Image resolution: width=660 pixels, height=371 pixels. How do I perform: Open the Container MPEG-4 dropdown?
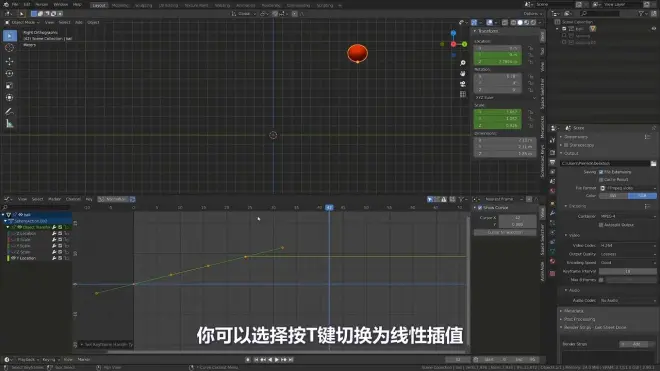628,216
